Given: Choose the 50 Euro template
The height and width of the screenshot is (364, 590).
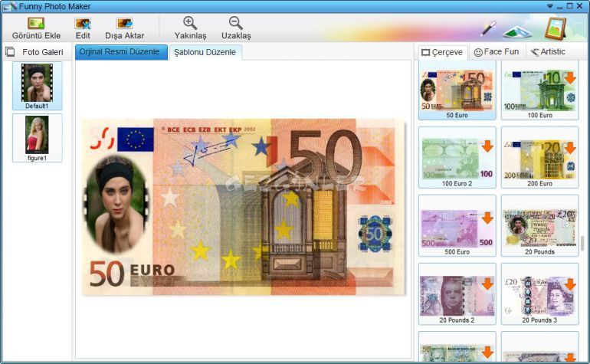Looking at the screenshot, I should 457,91.
